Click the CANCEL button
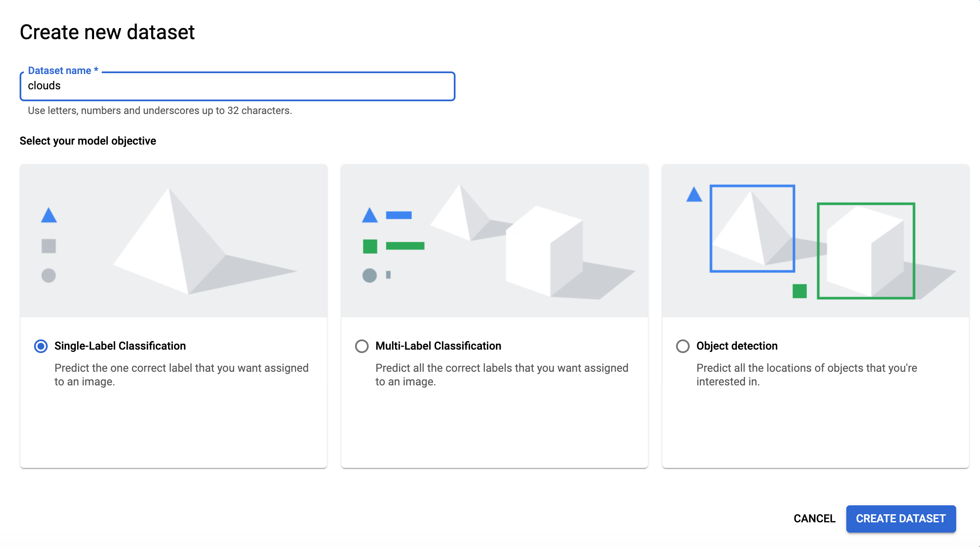The height and width of the screenshot is (547, 980). coord(814,519)
